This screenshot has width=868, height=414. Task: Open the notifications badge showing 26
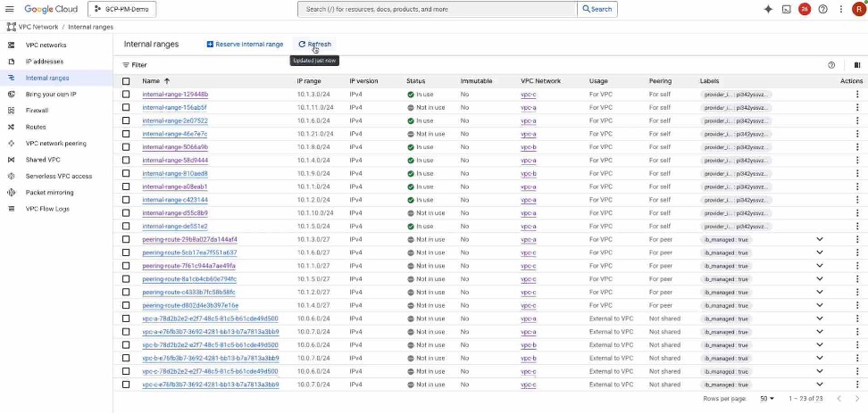(804, 9)
